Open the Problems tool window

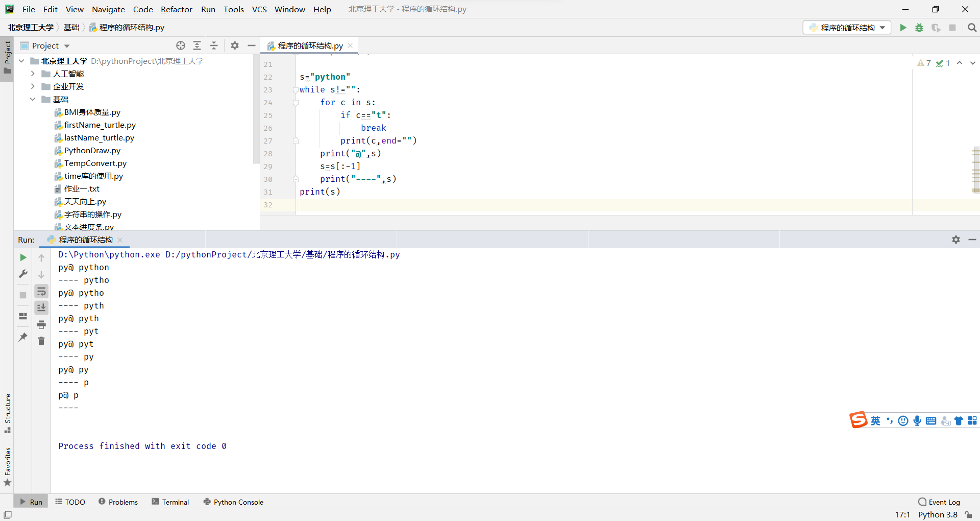pos(118,502)
